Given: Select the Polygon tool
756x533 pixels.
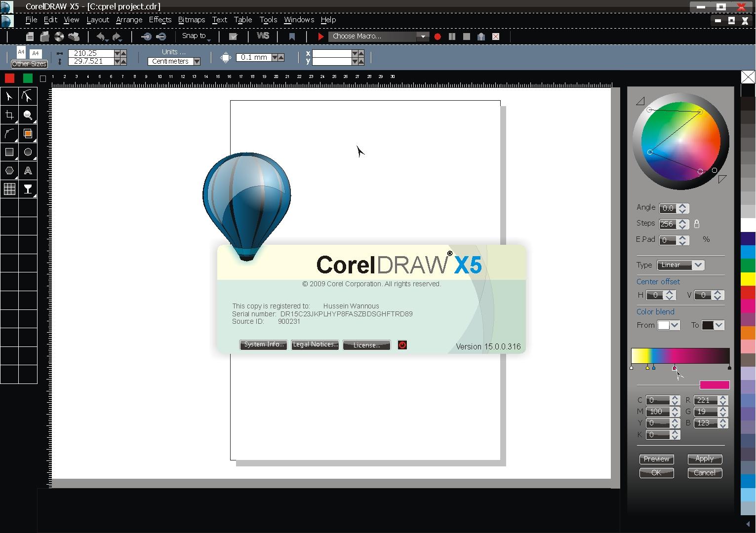Looking at the screenshot, I should (9, 170).
